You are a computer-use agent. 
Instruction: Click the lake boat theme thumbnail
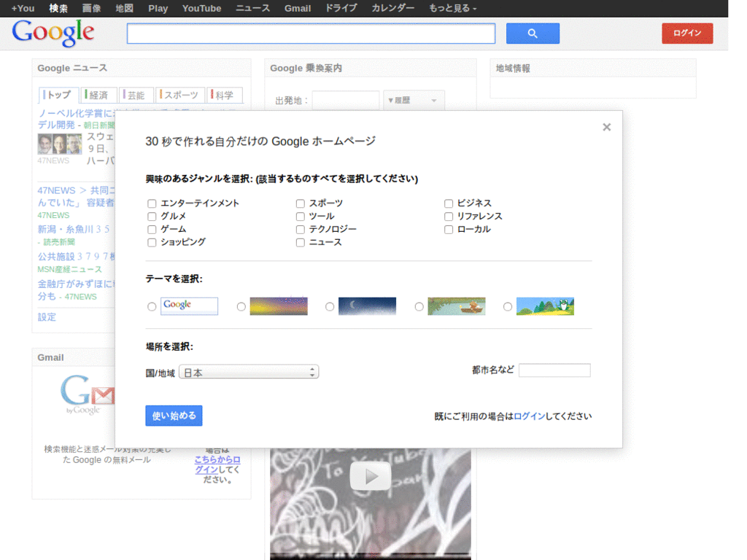point(457,306)
